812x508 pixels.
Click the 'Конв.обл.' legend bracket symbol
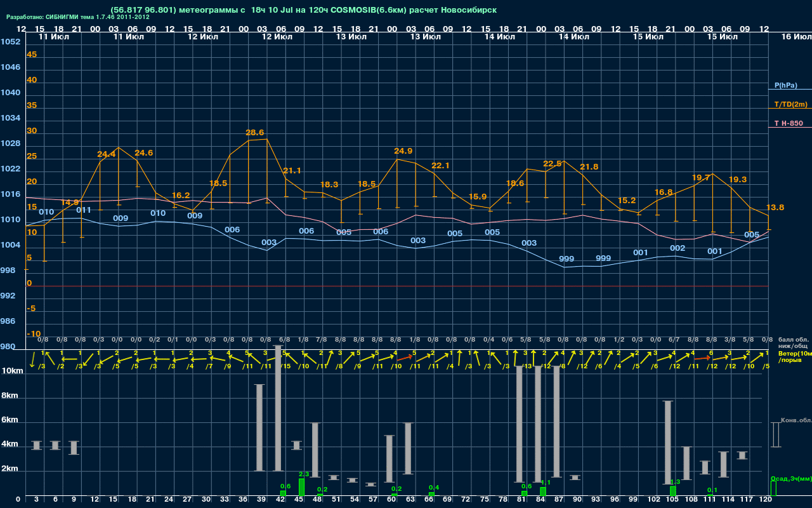775,434
